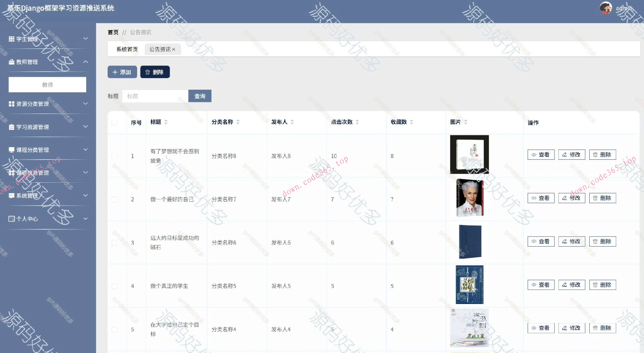The width and height of the screenshot is (644, 353).
Task: Click the eye icon on row 1 查看 button
Action: click(534, 155)
